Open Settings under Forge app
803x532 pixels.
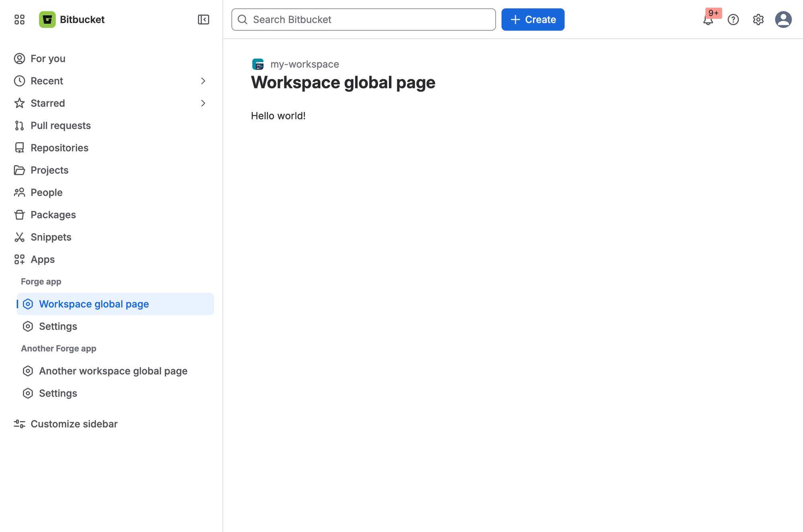click(x=115, y=326)
